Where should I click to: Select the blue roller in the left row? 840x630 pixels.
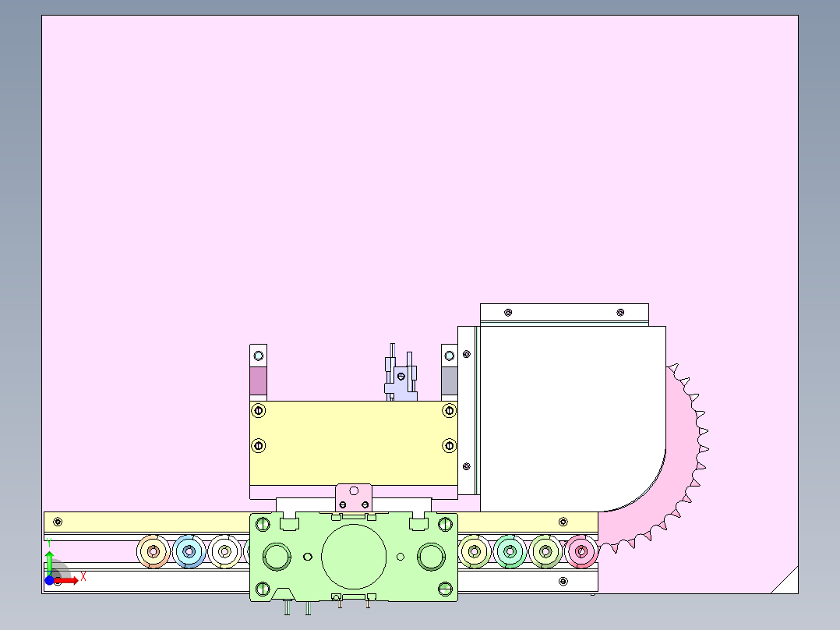pos(189,551)
